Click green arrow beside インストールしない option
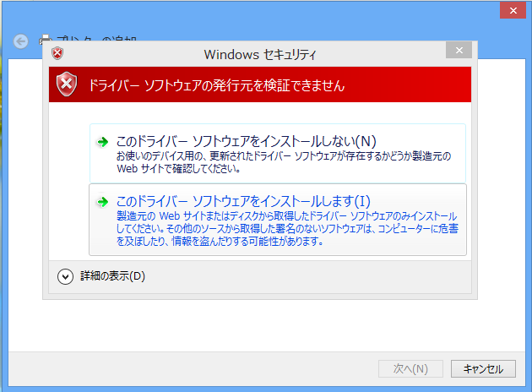 [102, 142]
